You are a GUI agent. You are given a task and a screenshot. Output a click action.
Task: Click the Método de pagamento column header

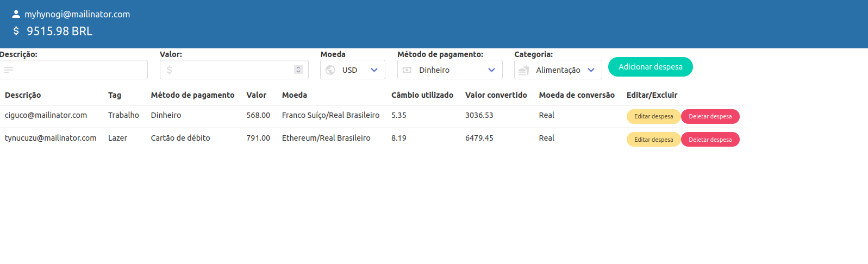tap(193, 95)
